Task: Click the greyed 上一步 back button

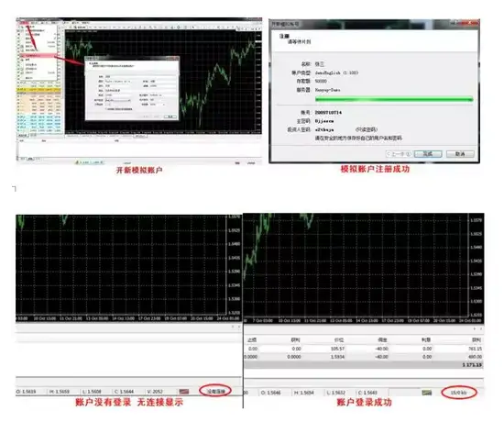Action: pyautogui.click(x=399, y=154)
